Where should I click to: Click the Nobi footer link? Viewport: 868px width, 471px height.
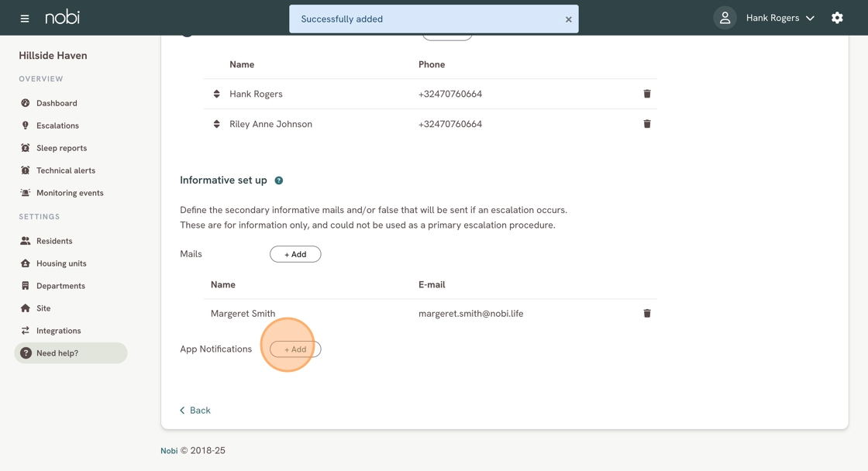click(169, 451)
